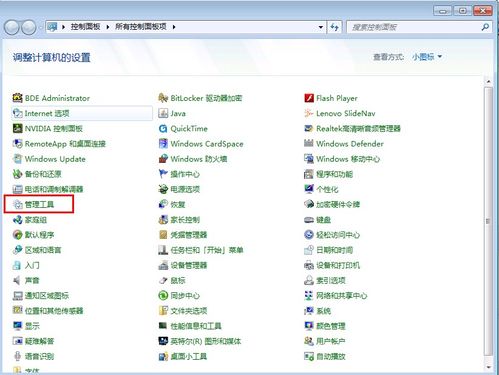Open 键盘 keyboard settings

[x=318, y=220]
